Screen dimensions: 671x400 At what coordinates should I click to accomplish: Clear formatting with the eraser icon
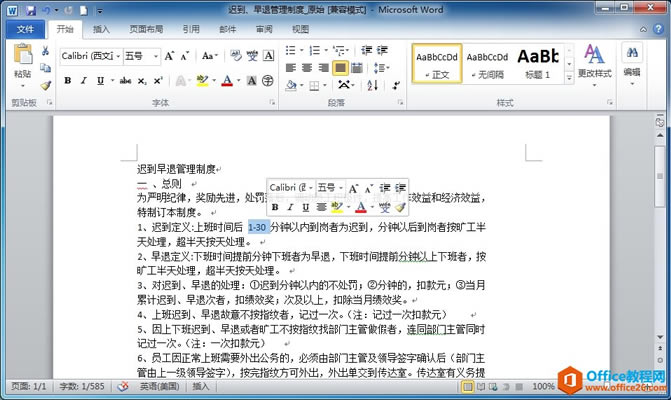[235, 56]
